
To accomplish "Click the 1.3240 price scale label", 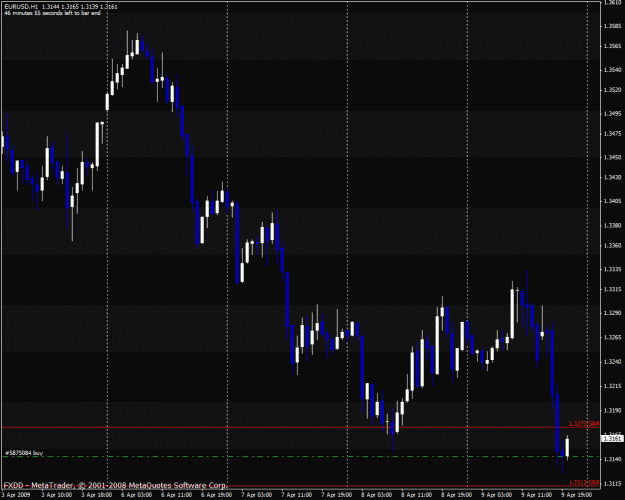I will [612, 362].
